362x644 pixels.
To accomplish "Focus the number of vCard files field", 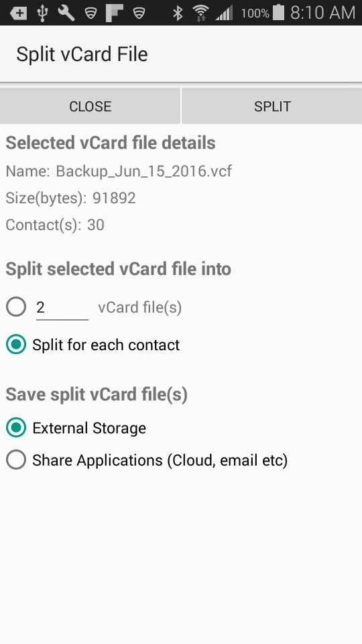I will coord(62,308).
